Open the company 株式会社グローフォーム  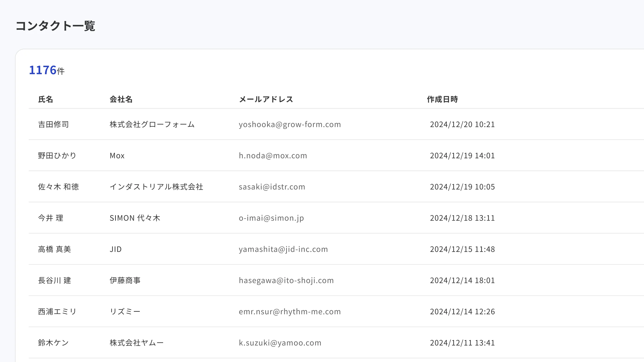(152, 124)
